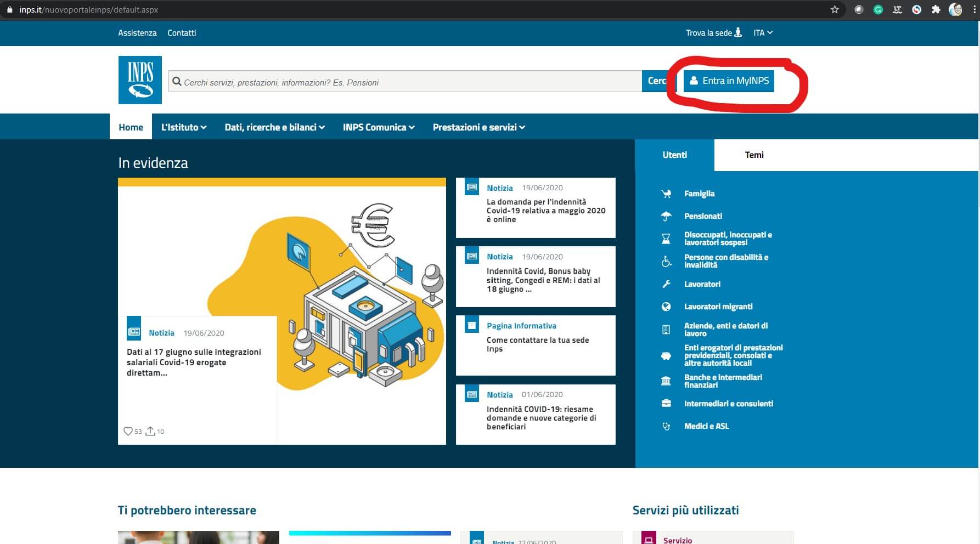980x544 pixels.
Task: Click the Lavoratori wrench icon
Action: [666, 284]
